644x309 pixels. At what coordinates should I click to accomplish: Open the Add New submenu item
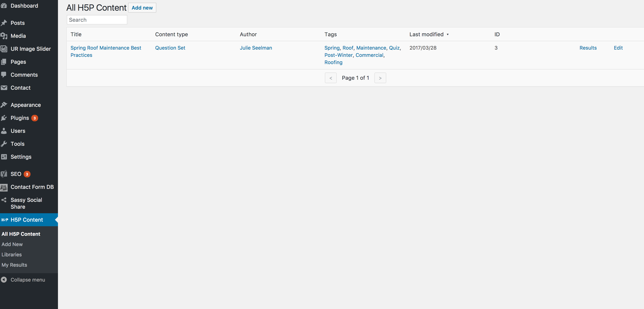(12, 244)
